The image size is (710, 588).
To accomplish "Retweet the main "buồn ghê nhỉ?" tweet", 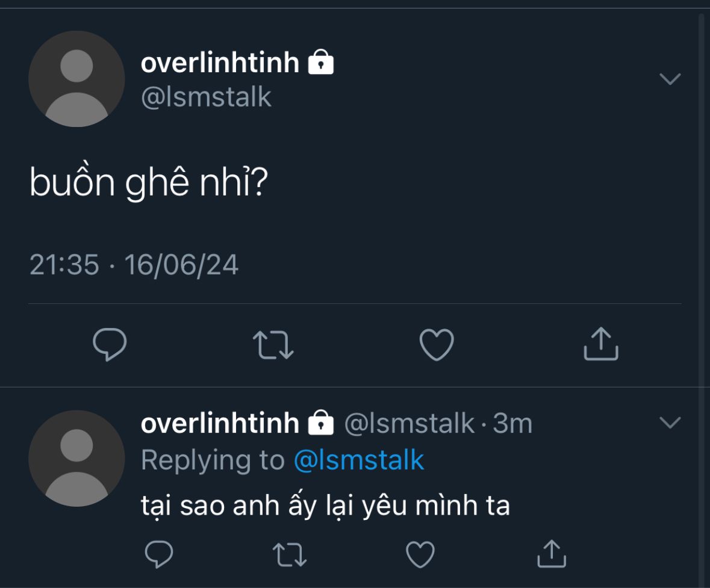I will (x=273, y=345).
